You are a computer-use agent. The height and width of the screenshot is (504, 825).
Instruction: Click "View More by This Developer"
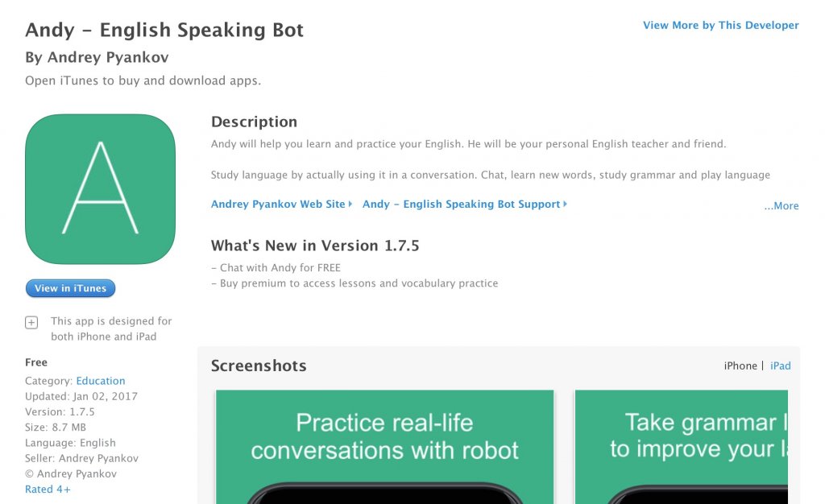coord(720,25)
